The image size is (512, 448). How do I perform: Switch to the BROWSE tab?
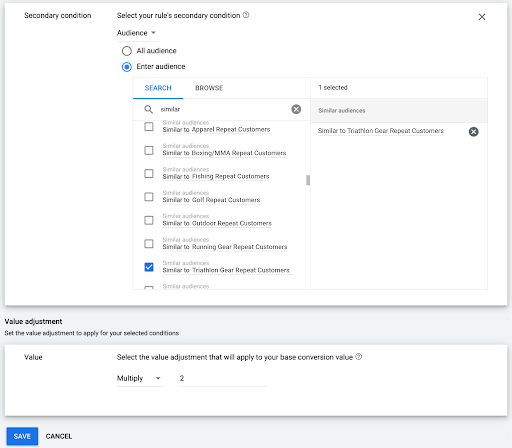(x=209, y=88)
